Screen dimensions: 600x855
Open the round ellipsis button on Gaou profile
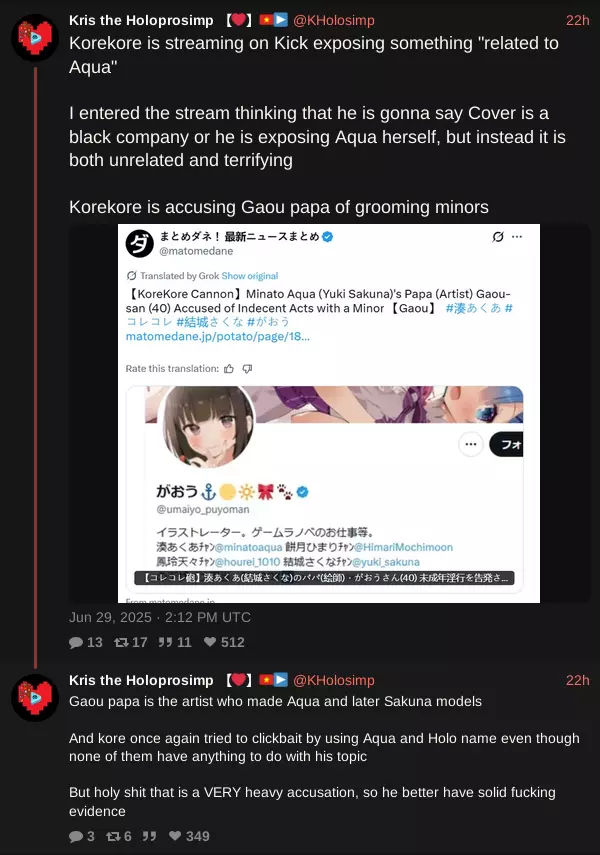[x=471, y=444]
